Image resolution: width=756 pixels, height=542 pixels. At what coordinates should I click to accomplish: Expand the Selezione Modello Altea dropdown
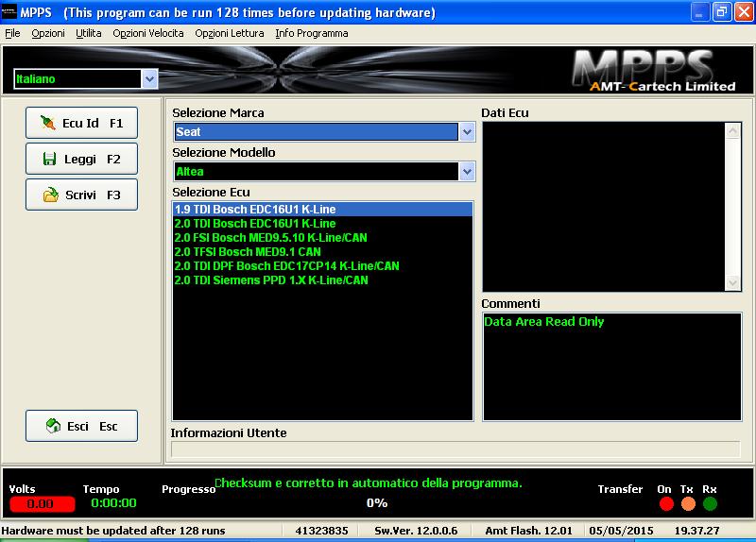(x=467, y=172)
